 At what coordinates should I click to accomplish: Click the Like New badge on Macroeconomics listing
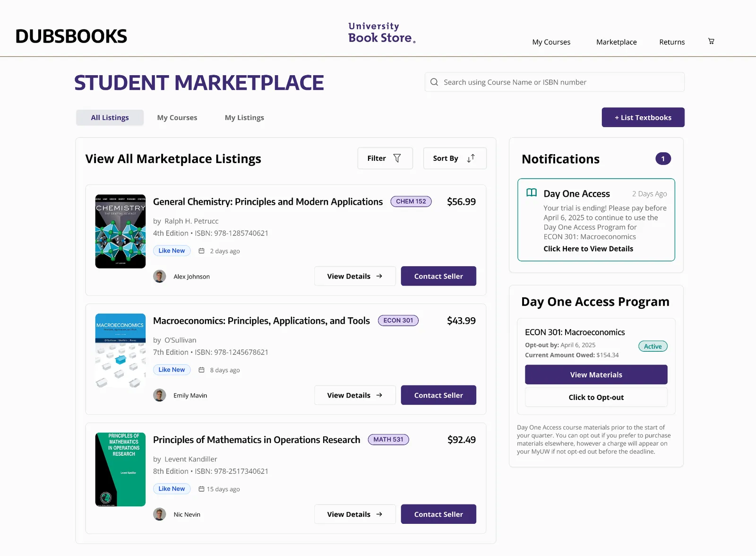coord(172,370)
